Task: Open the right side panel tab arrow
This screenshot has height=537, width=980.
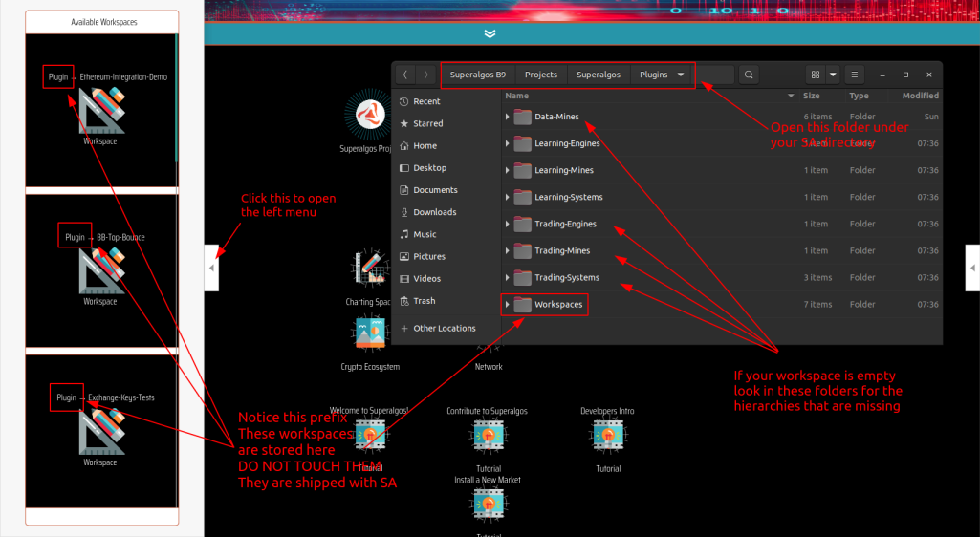Action: click(x=972, y=268)
